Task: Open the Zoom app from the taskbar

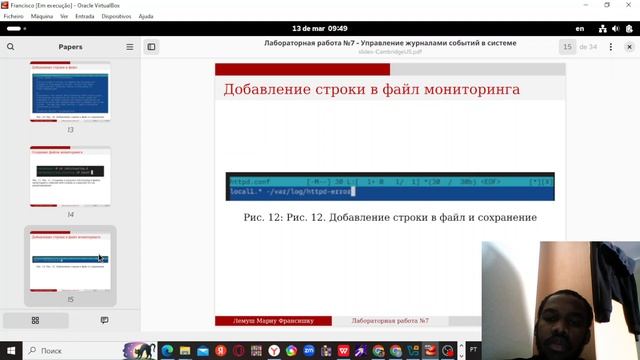Action: click(309, 351)
